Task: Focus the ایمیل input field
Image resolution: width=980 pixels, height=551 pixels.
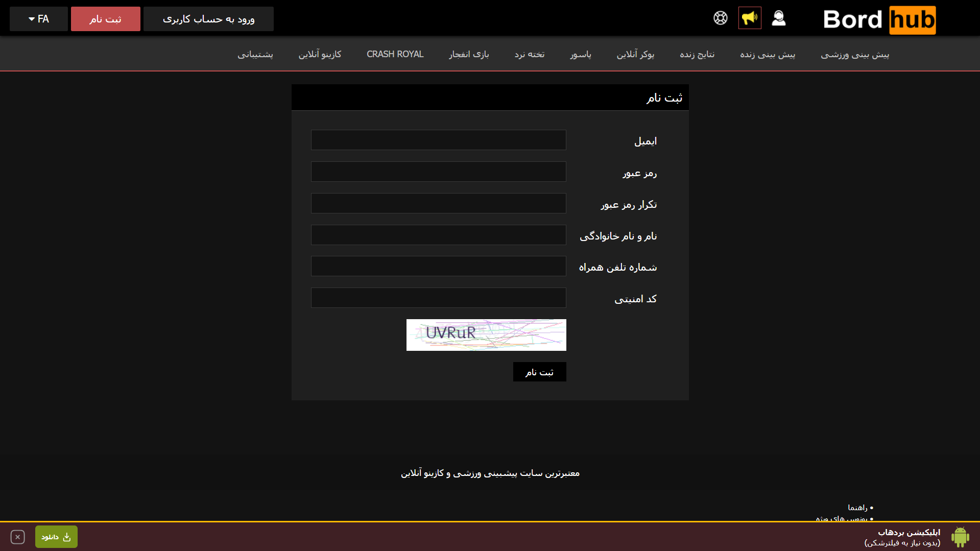Action: click(439, 140)
